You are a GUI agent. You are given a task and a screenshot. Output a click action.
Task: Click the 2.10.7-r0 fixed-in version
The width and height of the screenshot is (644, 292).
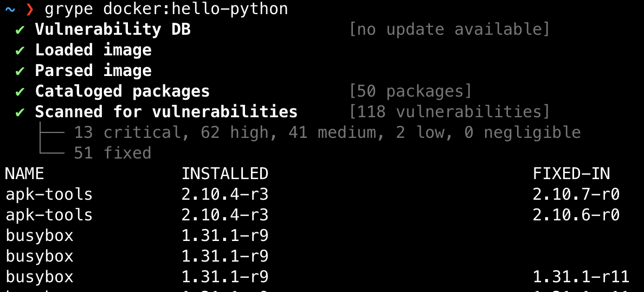576,194
